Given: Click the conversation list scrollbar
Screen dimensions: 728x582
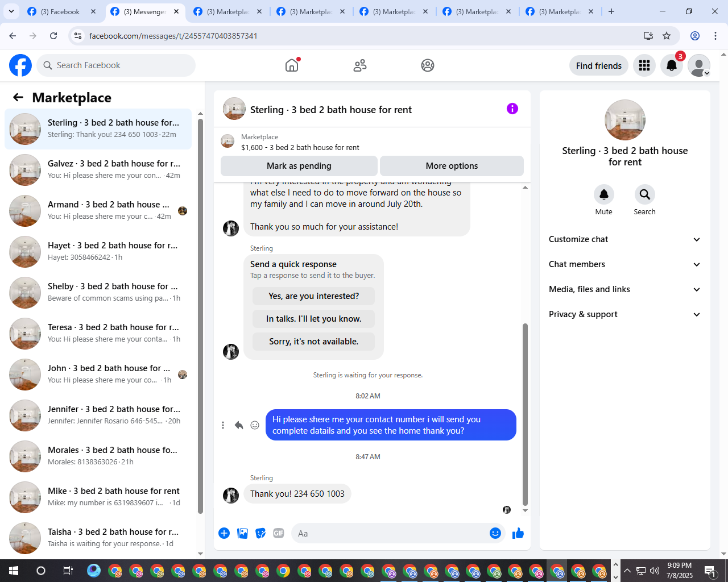Looking at the screenshot, I should pos(200,316).
